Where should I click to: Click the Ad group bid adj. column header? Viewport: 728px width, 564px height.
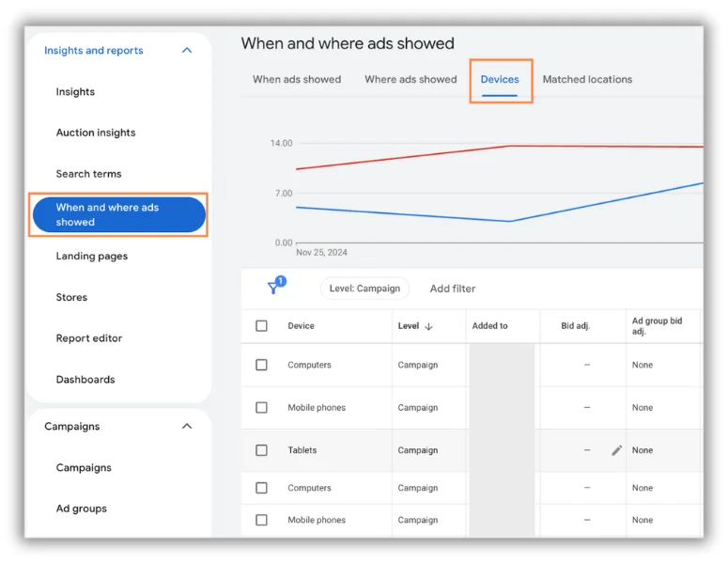(657, 325)
